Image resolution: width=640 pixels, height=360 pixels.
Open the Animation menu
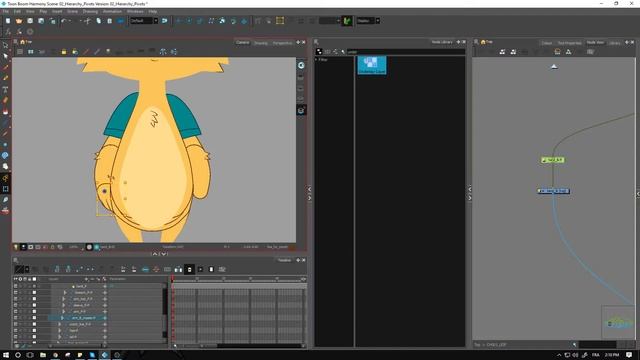click(x=112, y=11)
